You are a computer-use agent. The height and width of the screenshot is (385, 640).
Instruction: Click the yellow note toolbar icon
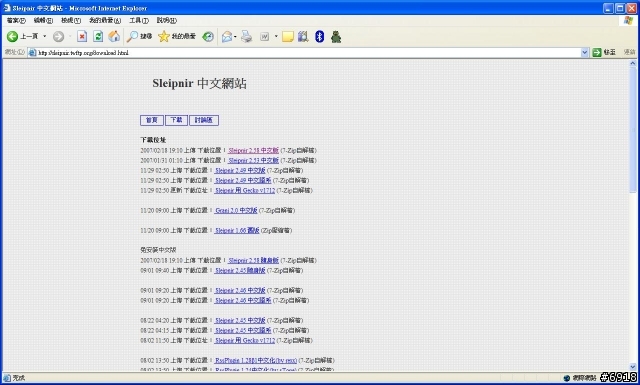click(288, 37)
